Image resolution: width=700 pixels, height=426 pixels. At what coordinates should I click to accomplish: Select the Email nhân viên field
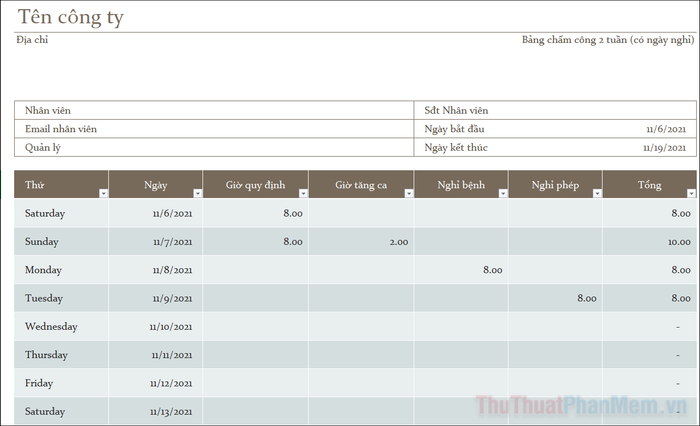pos(214,129)
